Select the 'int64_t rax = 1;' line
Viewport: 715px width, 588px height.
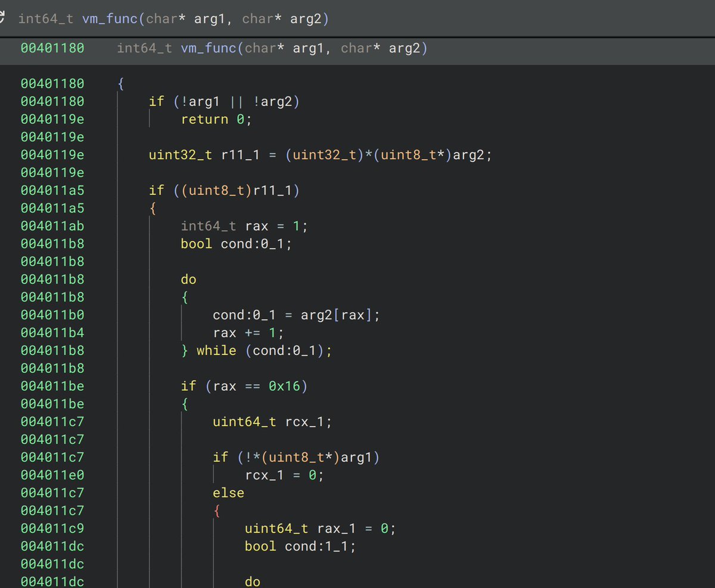[245, 226]
